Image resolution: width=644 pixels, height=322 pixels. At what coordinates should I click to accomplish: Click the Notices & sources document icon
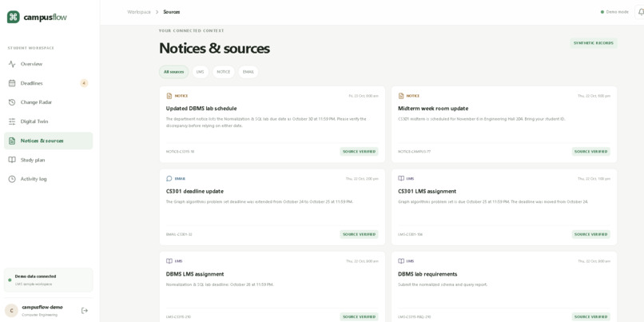coord(12,141)
